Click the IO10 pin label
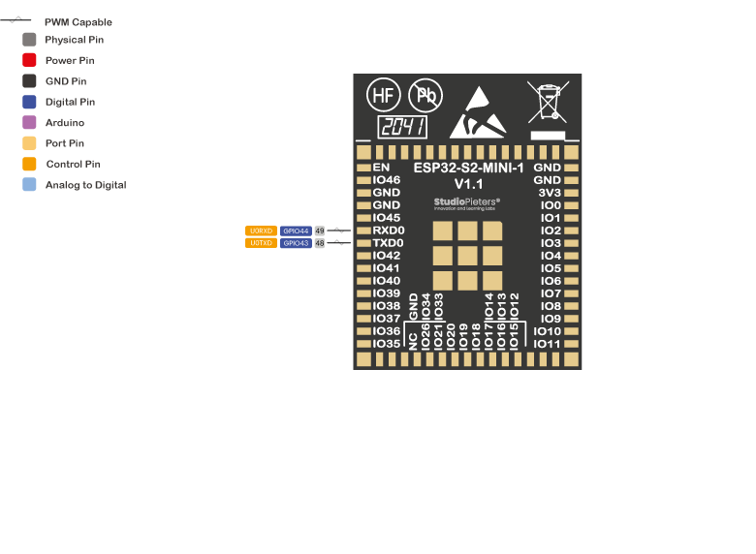Screen dimensions: 756x554 click(548, 331)
